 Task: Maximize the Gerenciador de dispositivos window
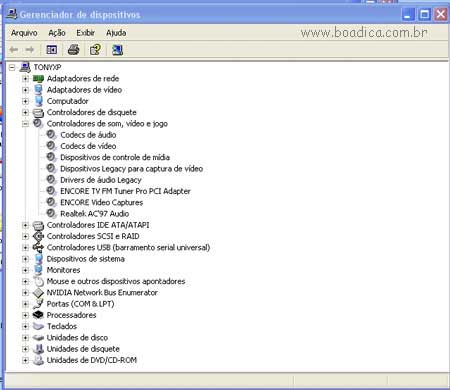coord(424,14)
